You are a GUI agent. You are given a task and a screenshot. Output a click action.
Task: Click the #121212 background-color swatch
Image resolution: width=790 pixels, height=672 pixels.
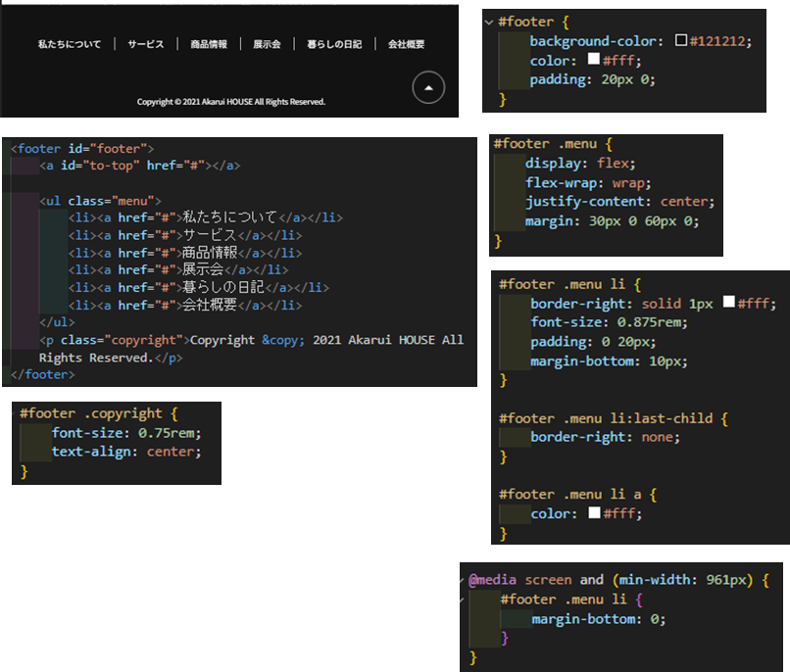click(681, 40)
